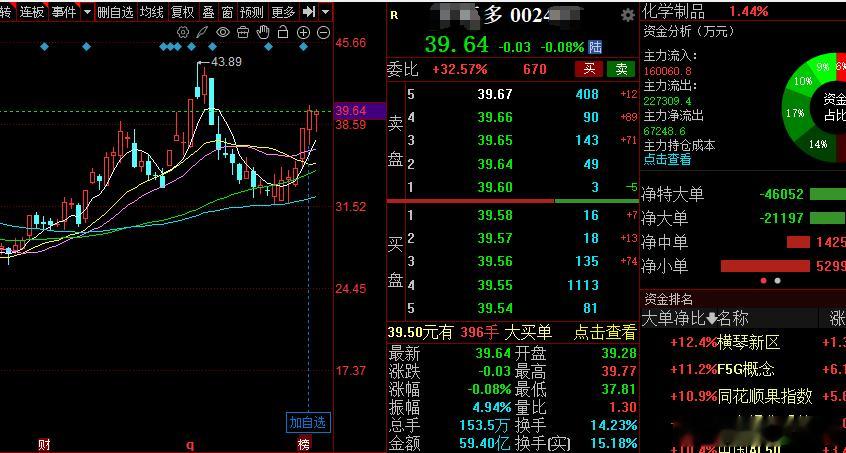The width and height of the screenshot is (846, 453).
Task: Click the 43.89 high price label
Action: 226,62
